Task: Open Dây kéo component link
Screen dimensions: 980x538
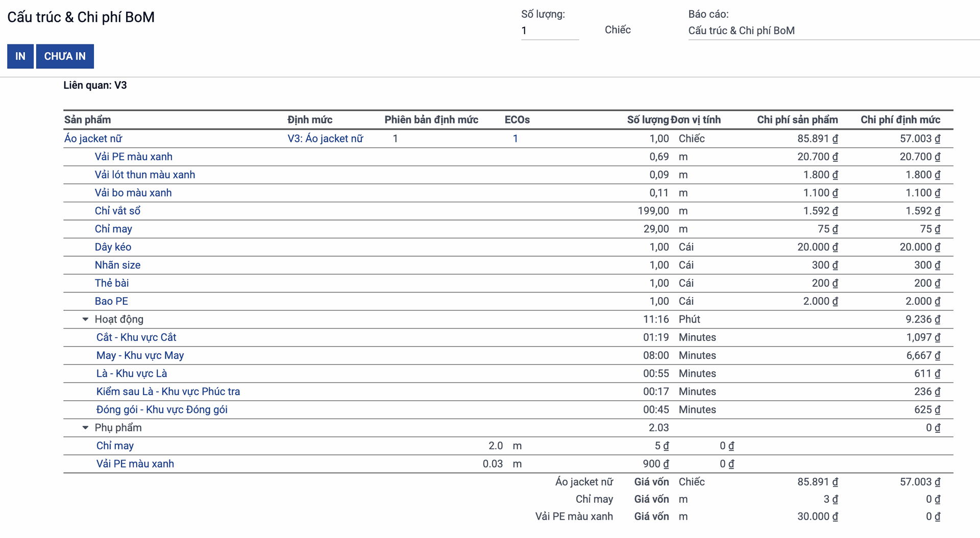Action: point(113,247)
